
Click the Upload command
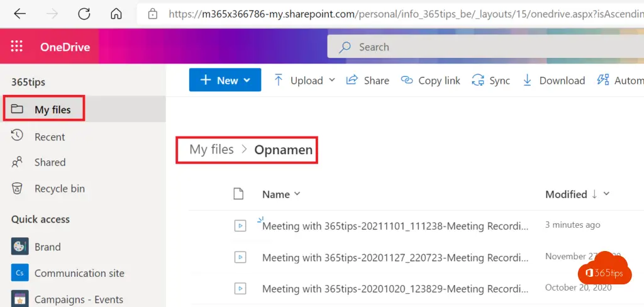click(x=299, y=81)
